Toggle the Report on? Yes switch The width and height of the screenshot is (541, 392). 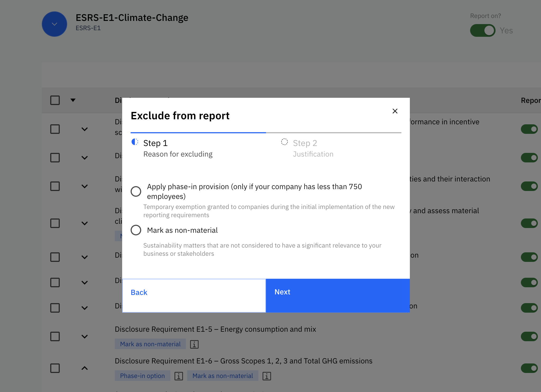tap(483, 30)
